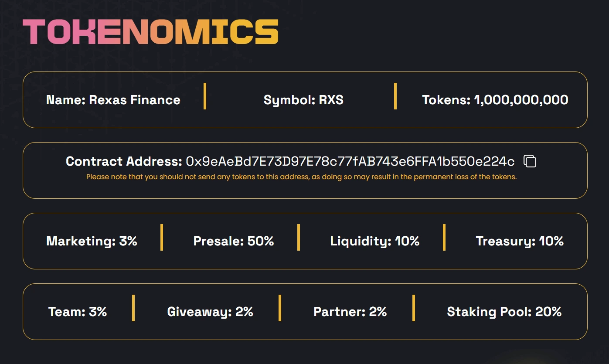
Task: Click the token info card at top
Action: tap(304, 100)
